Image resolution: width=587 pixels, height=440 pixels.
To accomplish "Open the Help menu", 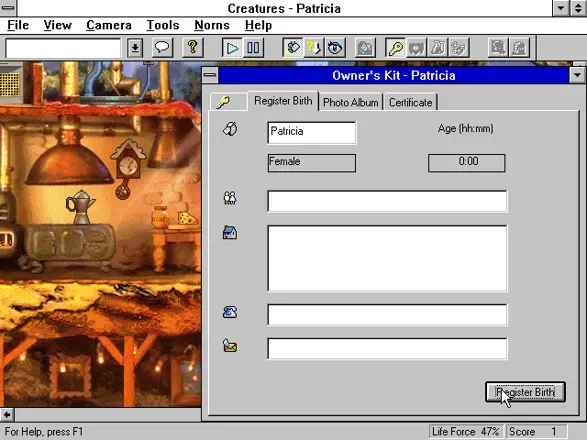I will (x=258, y=25).
